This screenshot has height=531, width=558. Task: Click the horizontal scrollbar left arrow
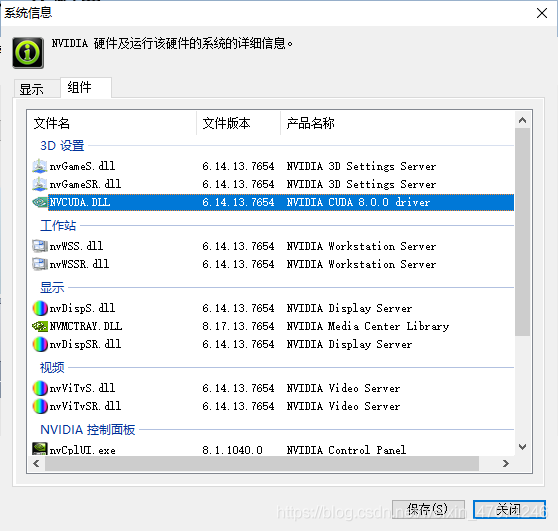36,463
